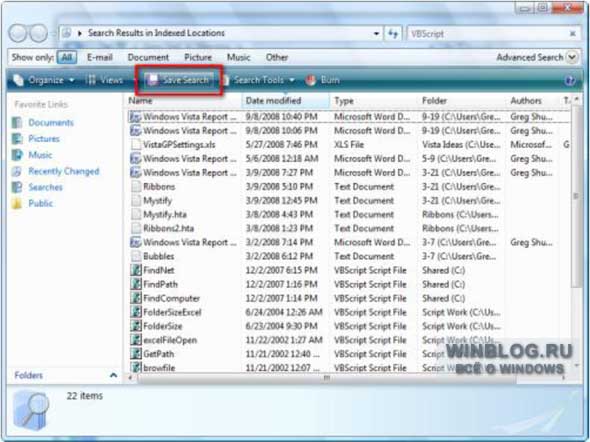Click the Advanced Search label
The width and height of the screenshot is (590, 442).
530,58
